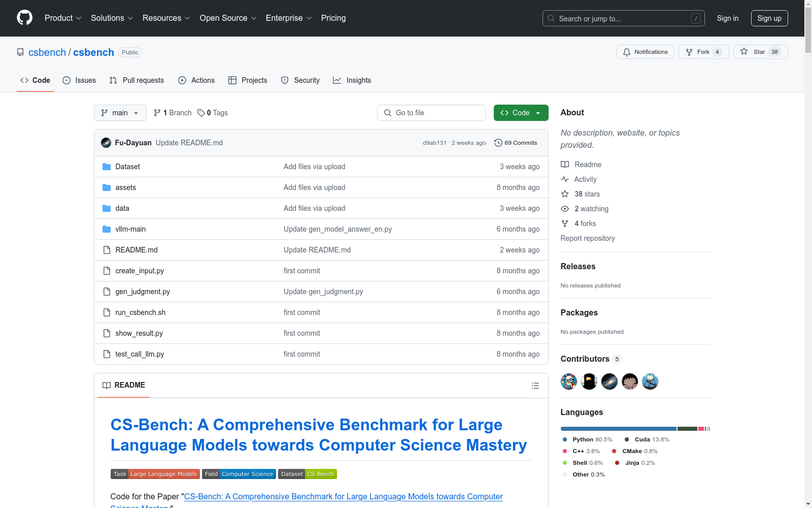Viewport: 812px width, 508px height.
Task: Click the GitHub logo icon
Action: coord(24,18)
